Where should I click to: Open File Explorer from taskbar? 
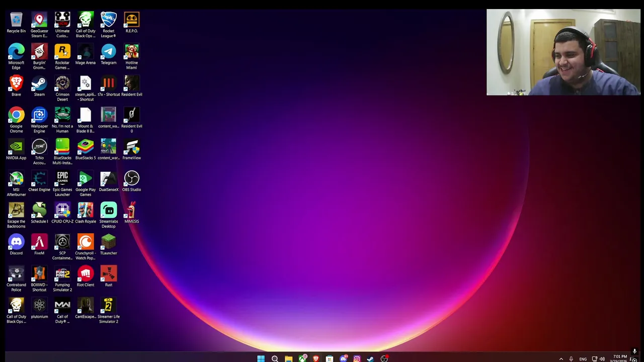288,358
